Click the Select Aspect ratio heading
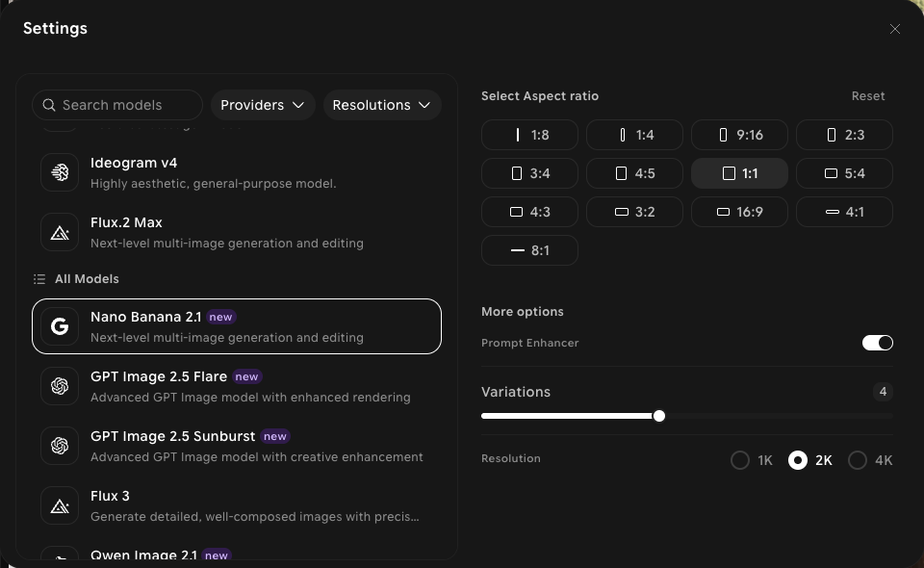Screen dimensions: 924x568 coord(540,96)
